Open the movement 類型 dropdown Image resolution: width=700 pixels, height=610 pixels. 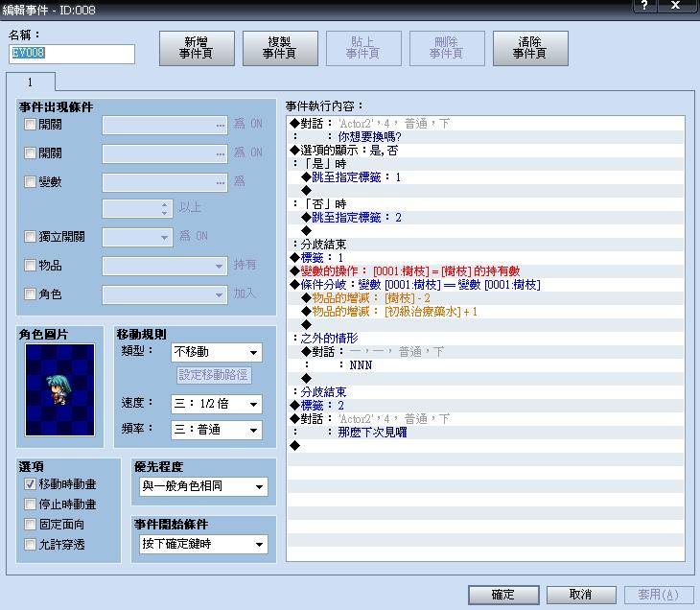217,352
